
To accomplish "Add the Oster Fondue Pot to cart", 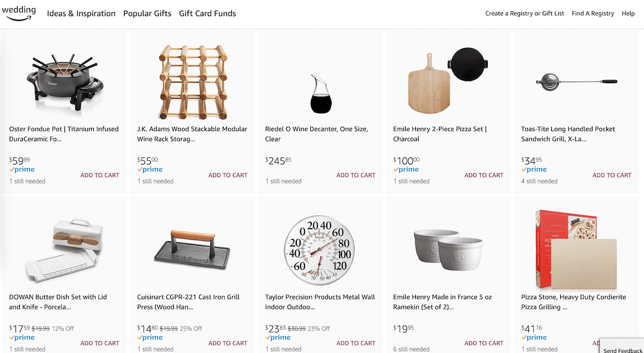I will (x=100, y=175).
